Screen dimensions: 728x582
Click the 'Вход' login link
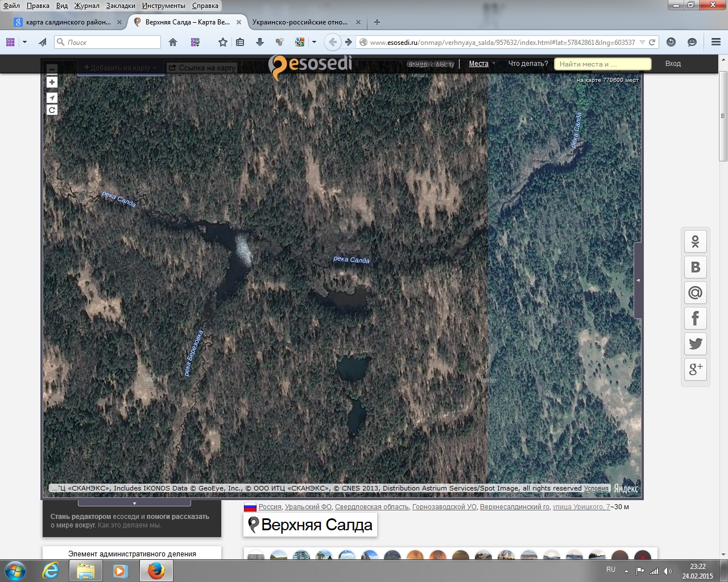click(673, 64)
